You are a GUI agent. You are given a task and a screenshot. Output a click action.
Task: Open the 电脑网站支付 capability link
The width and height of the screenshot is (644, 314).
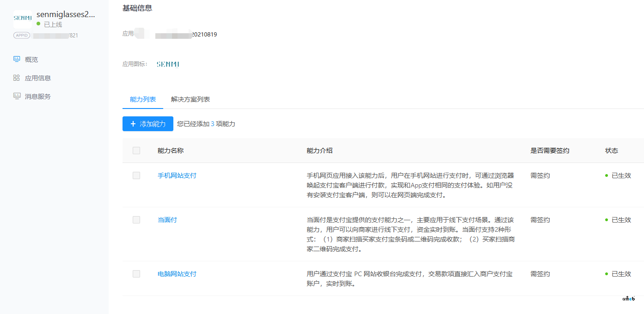point(177,274)
